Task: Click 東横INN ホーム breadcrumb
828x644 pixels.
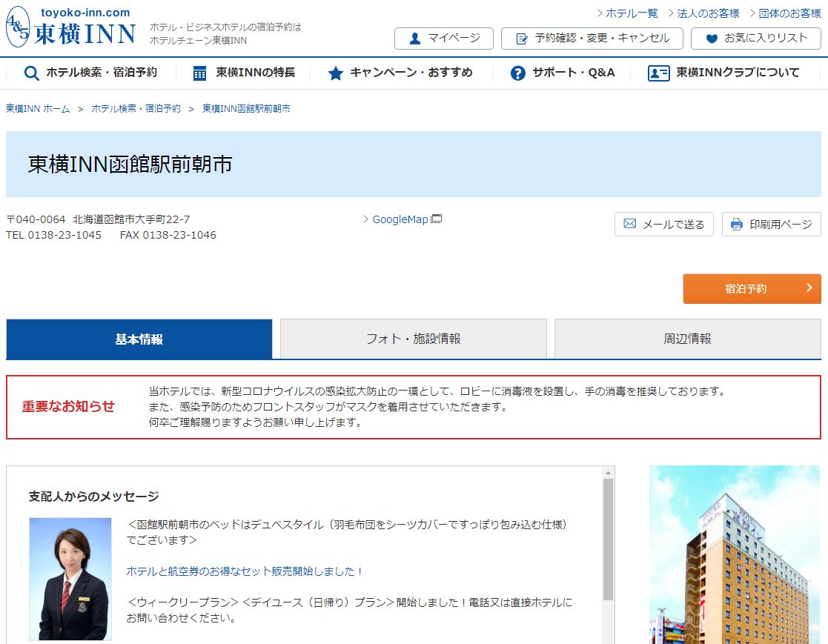Action: point(38,109)
